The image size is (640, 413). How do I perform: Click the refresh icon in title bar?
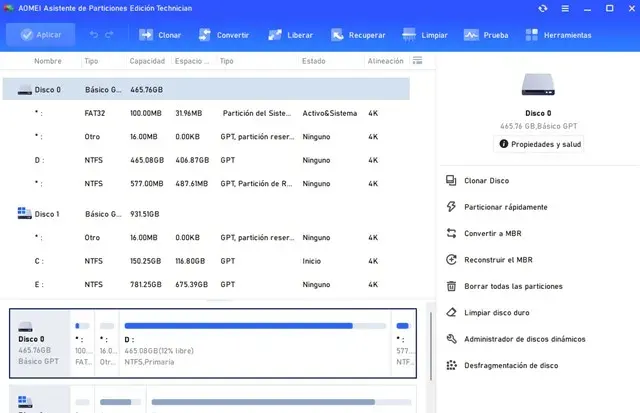tap(542, 8)
